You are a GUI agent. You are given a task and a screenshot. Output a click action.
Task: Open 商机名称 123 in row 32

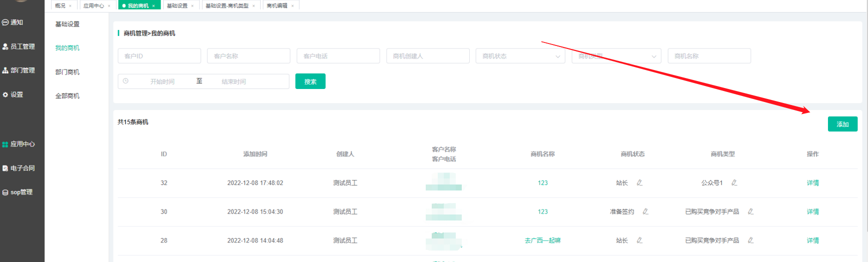[543, 183]
